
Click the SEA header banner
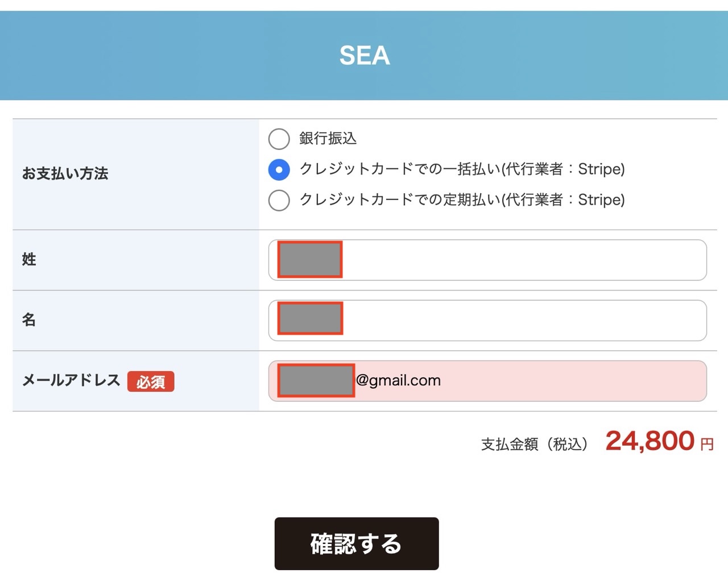click(x=364, y=55)
